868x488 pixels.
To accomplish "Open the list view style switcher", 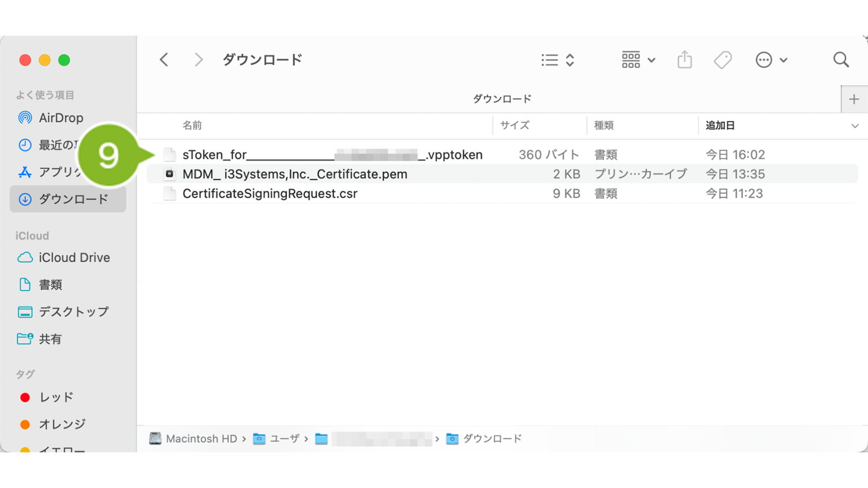I will tap(557, 60).
